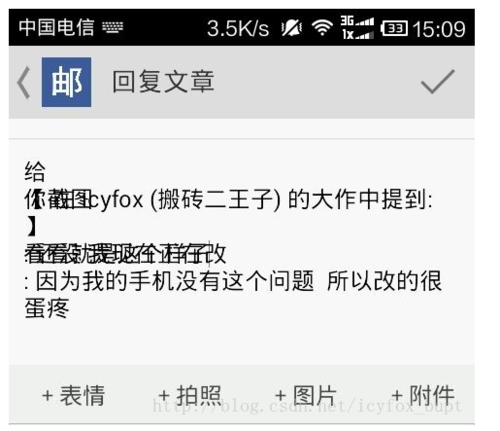
Task: Tap the back arrow in the header
Action: 24,83
